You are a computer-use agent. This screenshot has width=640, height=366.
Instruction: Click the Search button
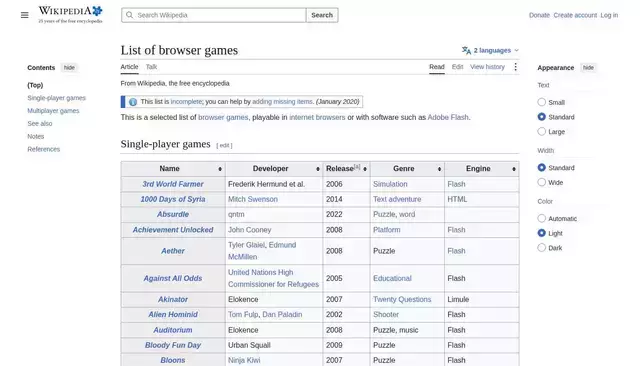point(322,15)
